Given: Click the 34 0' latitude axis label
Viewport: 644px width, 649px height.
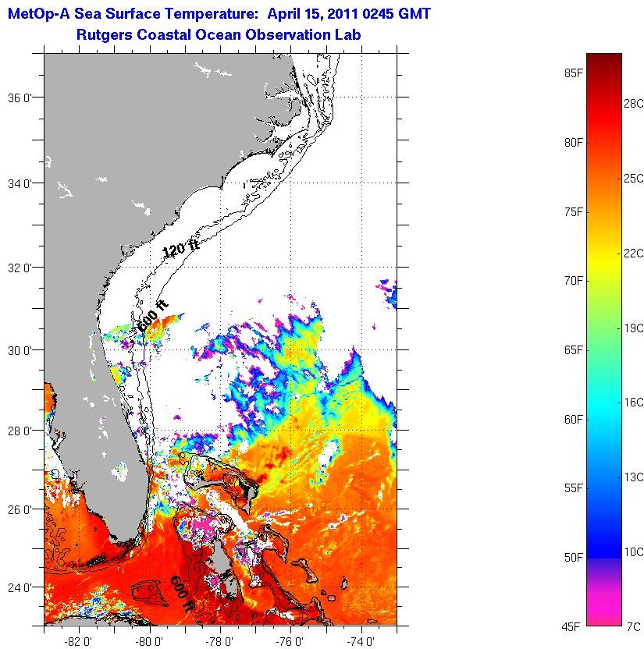Looking at the screenshot, I should click(20, 183).
